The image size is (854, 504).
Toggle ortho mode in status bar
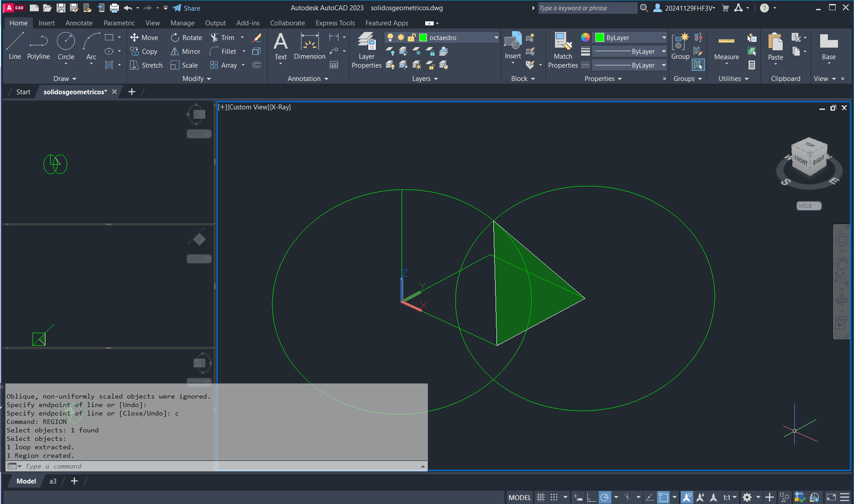(x=591, y=497)
